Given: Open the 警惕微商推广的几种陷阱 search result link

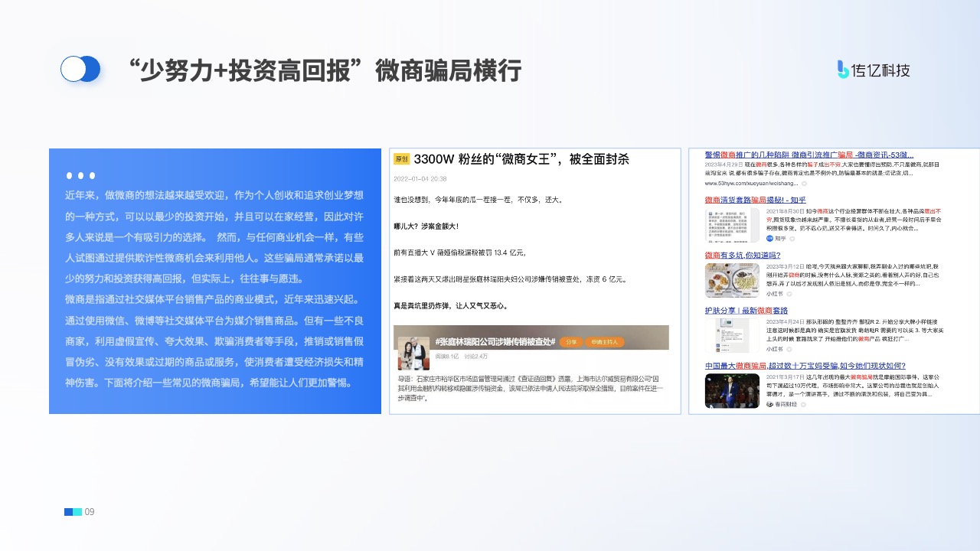Looking at the screenshot, I should point(809,155).
